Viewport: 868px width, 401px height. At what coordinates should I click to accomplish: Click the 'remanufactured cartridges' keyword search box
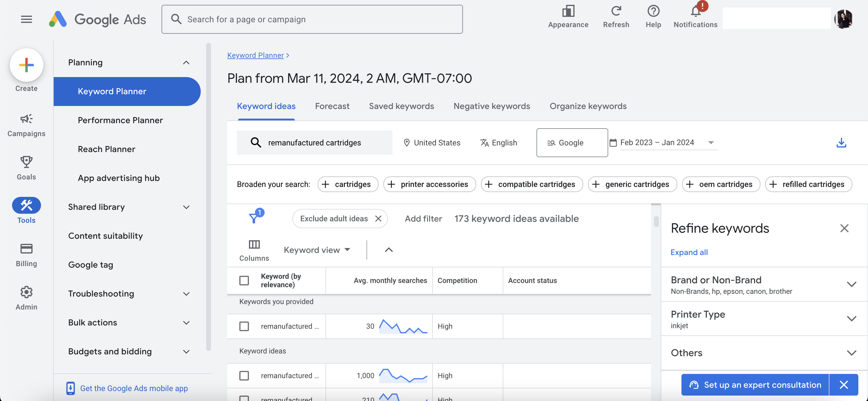314,143
